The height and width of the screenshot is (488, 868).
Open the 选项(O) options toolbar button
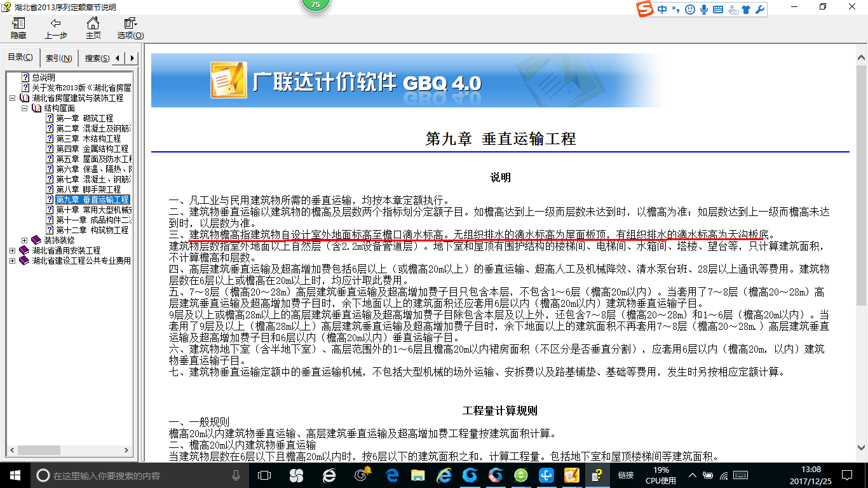click(130, 29)
